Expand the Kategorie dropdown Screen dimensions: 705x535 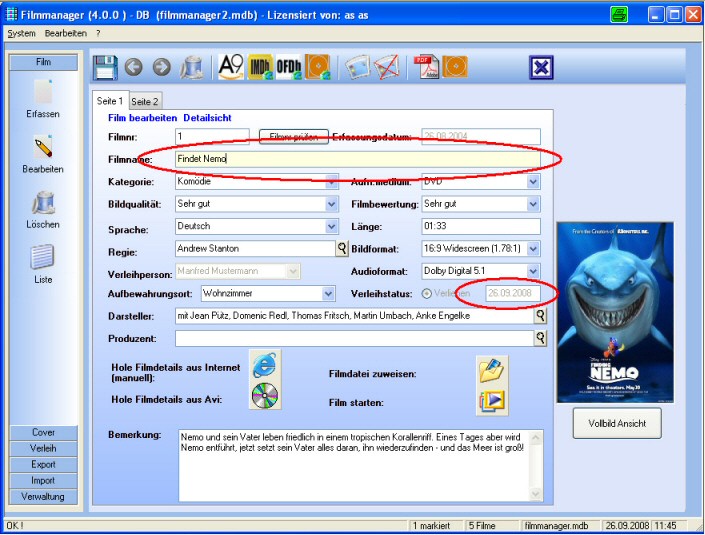tap(332, 182)
